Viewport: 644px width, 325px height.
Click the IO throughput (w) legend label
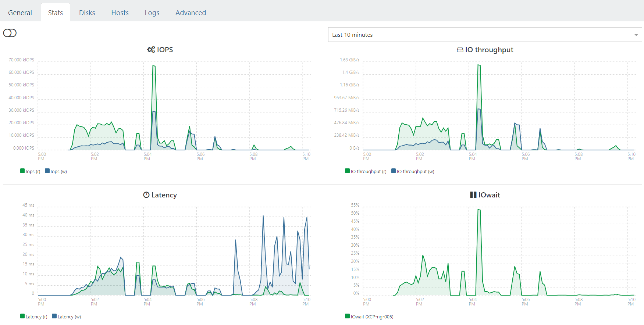[x=416, y=171]
